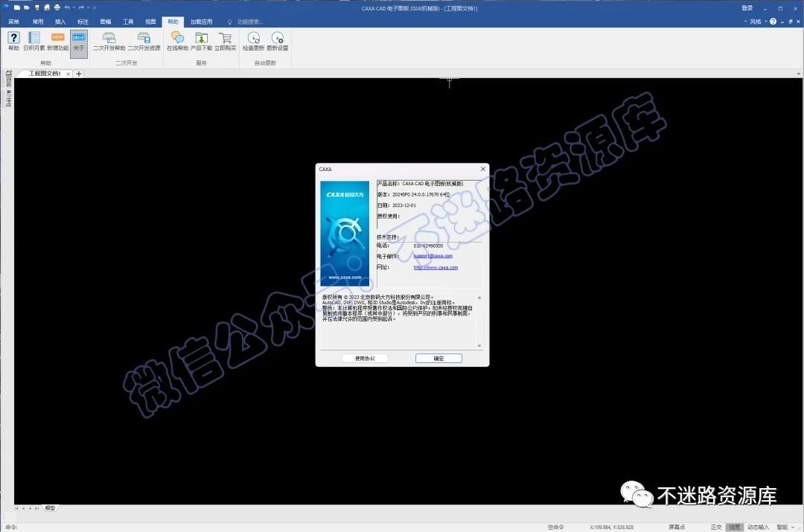Open 二次开发帮助 developer help
The image size is (804, 532).
(109, 41)
